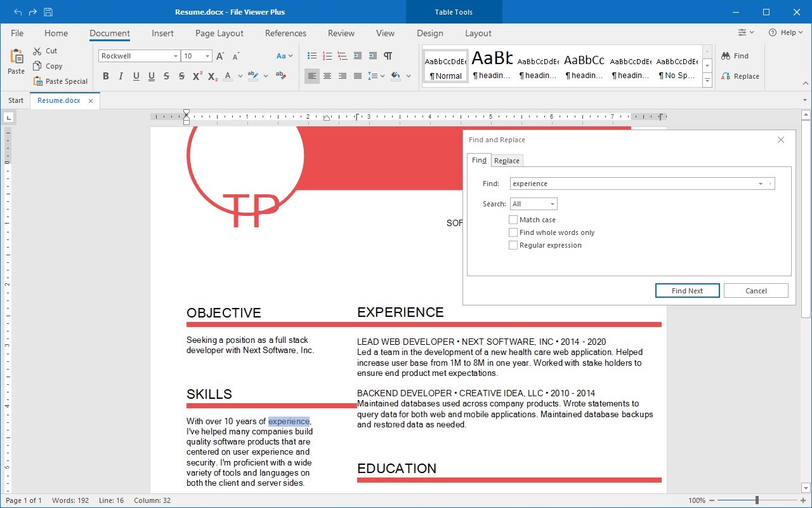Increase paragraph indent
Viewport: 812px width, 508px height.
click(x=373, y=56)
